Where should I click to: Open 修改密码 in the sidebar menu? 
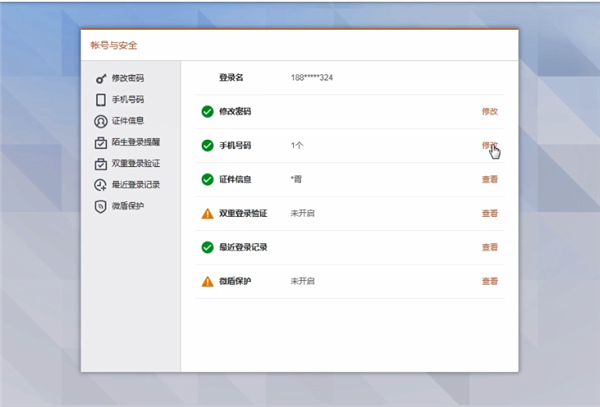point(128,78)
